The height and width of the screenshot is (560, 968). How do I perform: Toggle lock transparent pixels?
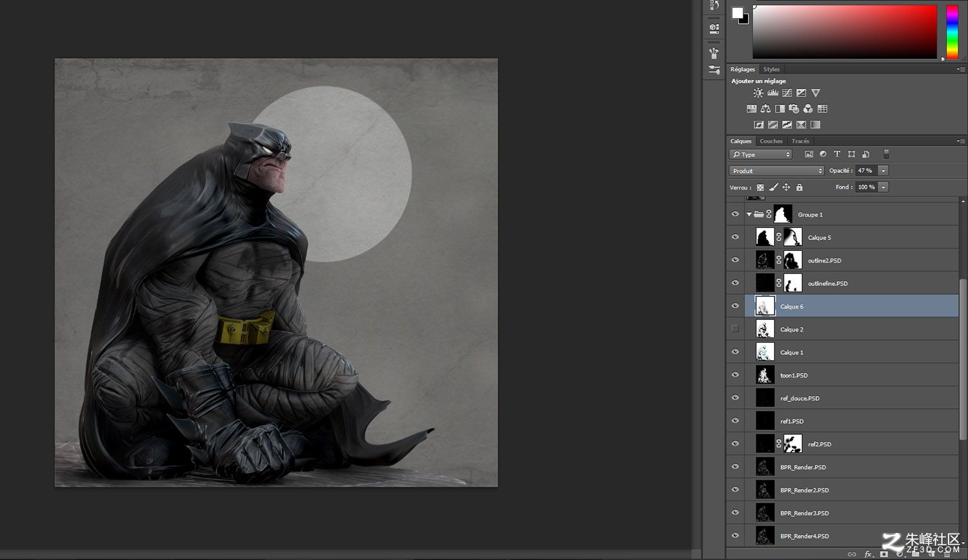point(760,187)
